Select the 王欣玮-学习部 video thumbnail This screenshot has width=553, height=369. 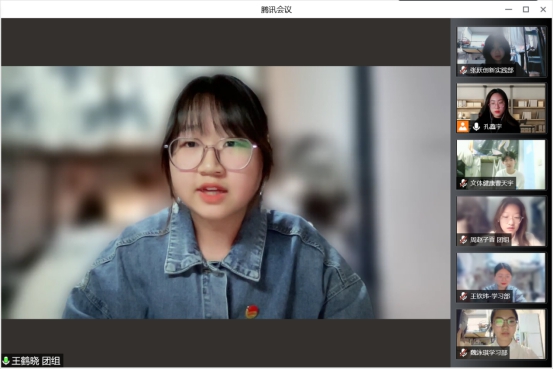(x=501, y=277)
